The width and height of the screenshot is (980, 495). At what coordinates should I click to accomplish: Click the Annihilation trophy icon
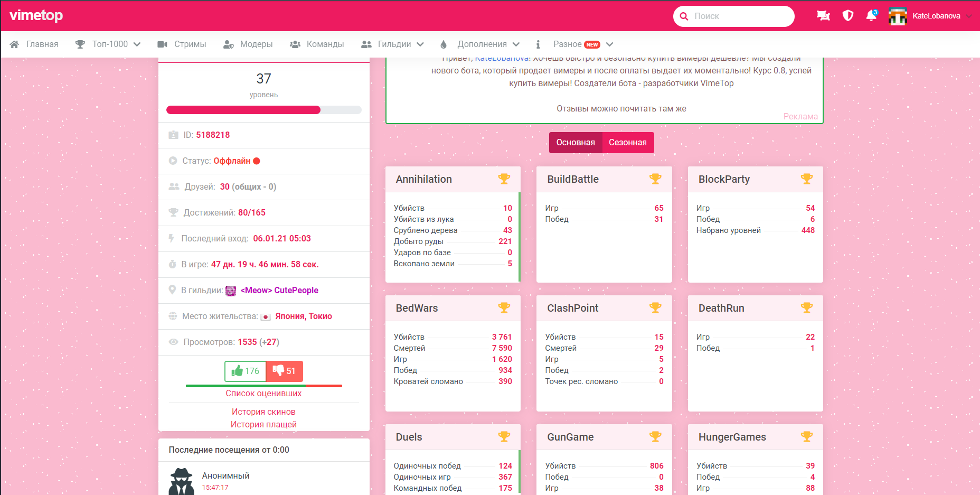(x=504, y=179)
